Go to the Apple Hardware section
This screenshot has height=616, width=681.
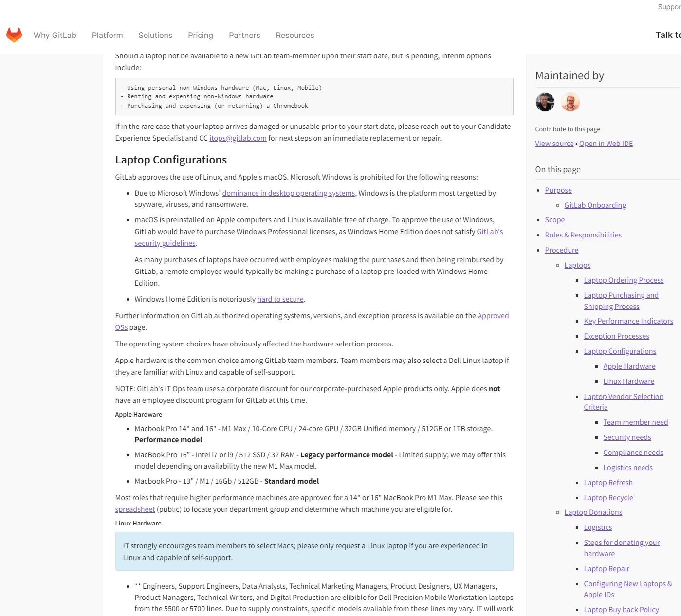tap(629, 366)
